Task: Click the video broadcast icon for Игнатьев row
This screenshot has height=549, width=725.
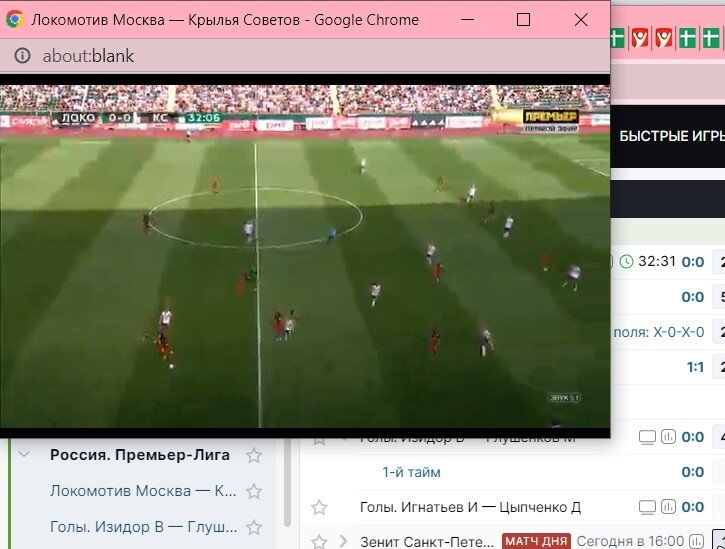Action: pos(647,508)
